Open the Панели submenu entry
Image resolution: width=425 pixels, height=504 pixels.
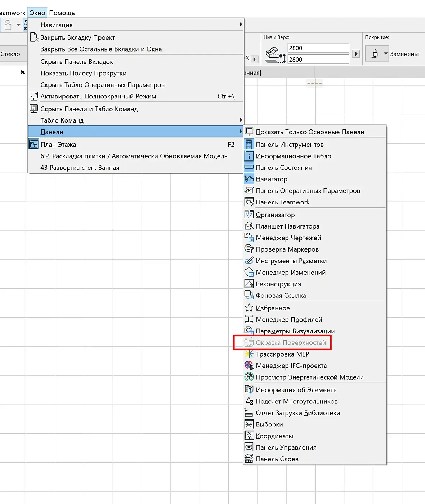[x=136, y=132]
